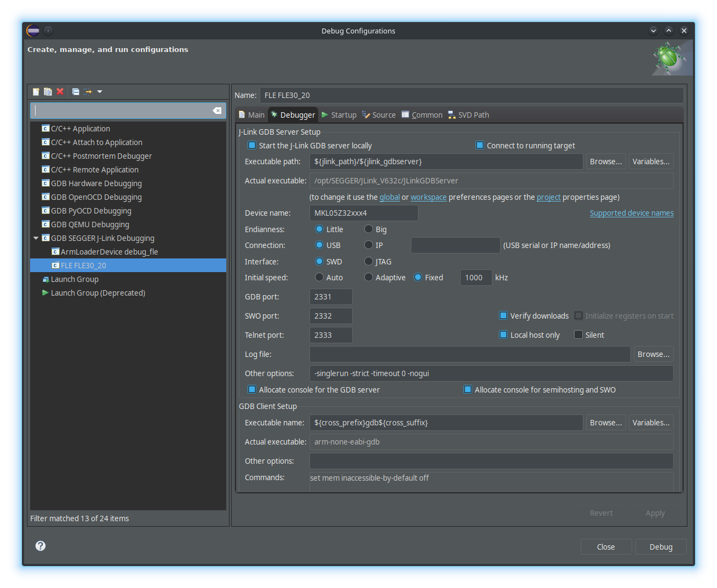Select C/C++ Postmortem Debugger type
Viewport: 717px width, 588px height.
(101, 156)
